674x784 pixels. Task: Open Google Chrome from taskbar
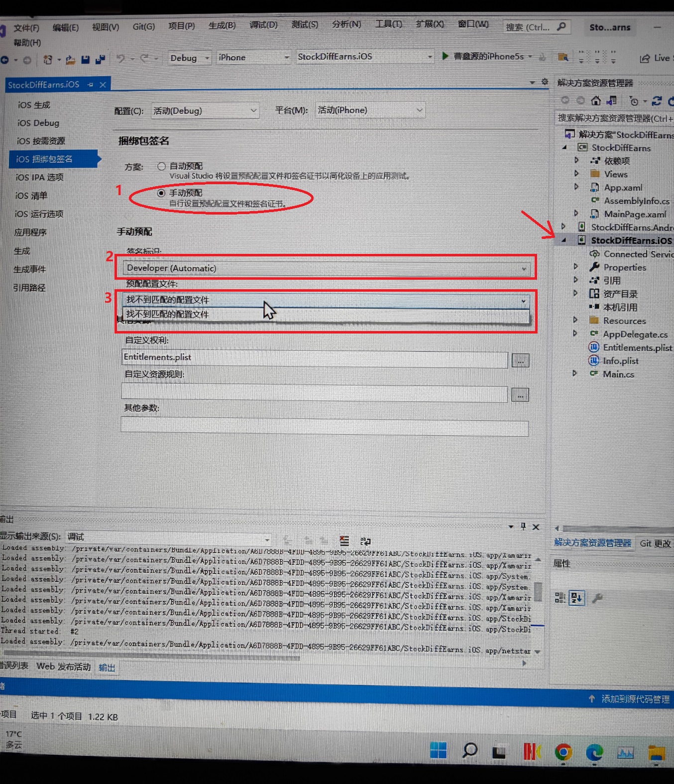(x=563, y=752)
